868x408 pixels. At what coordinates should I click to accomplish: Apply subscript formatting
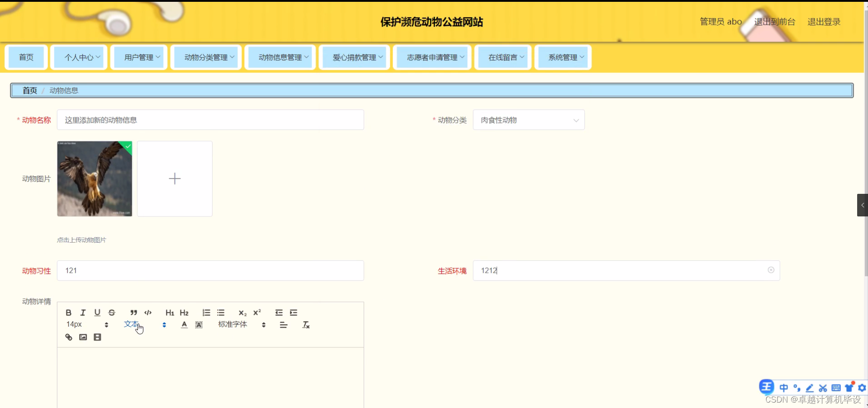tap(242, 313)
